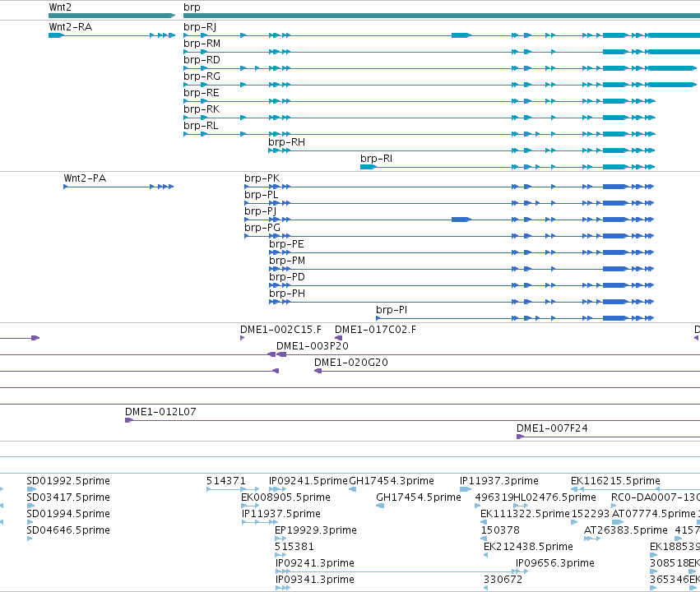
Task: Click the brp-RH transcript label
Action: click(286, 142)
